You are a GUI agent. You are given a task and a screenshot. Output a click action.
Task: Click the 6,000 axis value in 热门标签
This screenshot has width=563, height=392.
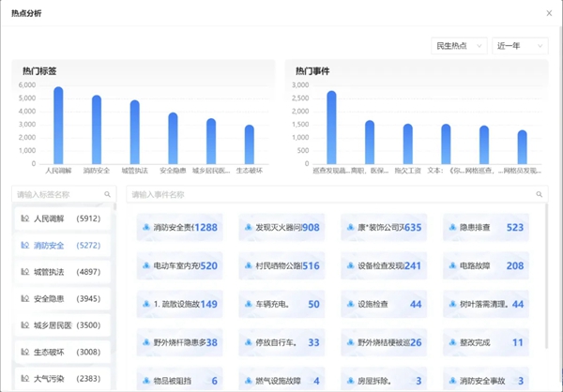click(27, 85)
